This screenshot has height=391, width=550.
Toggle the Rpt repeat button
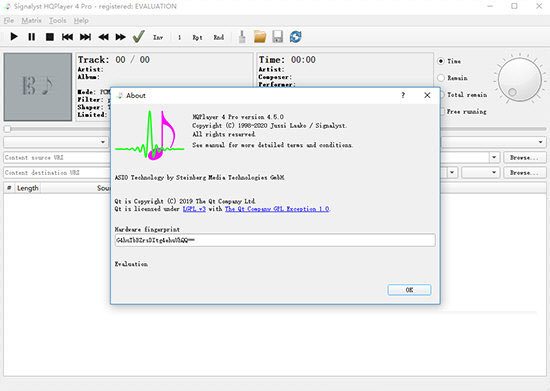coord(197,37)
